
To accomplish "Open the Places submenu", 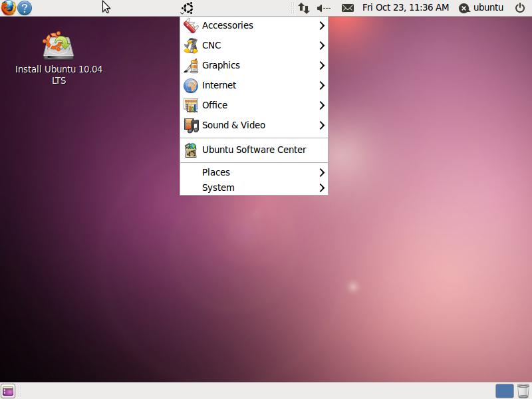I will (254, 172).
